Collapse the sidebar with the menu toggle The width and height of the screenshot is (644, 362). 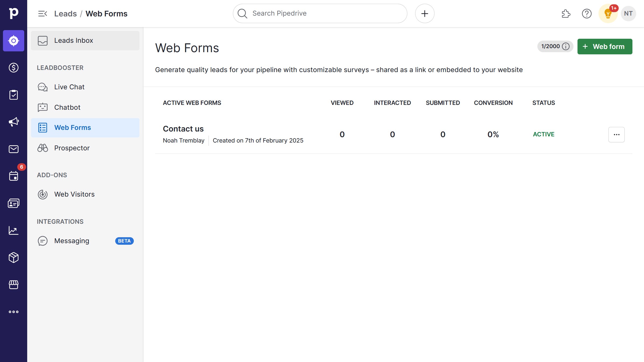[x=43, y=14]
